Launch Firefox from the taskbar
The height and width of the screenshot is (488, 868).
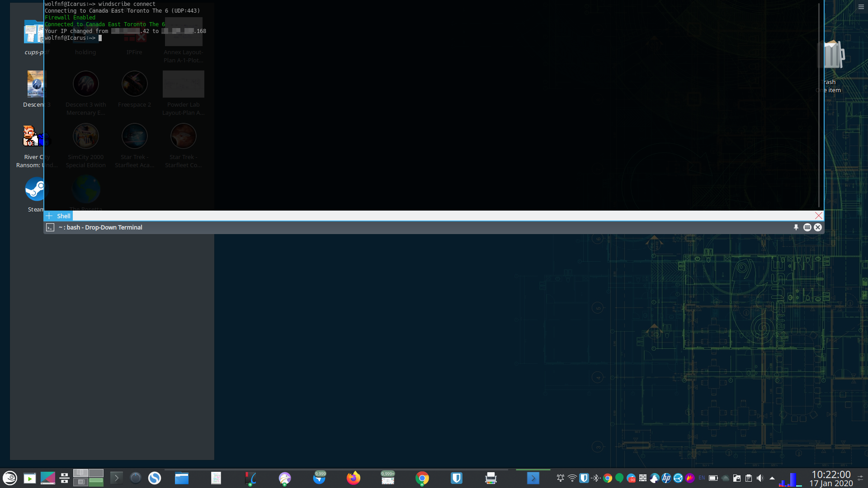(x=353, y=478)
